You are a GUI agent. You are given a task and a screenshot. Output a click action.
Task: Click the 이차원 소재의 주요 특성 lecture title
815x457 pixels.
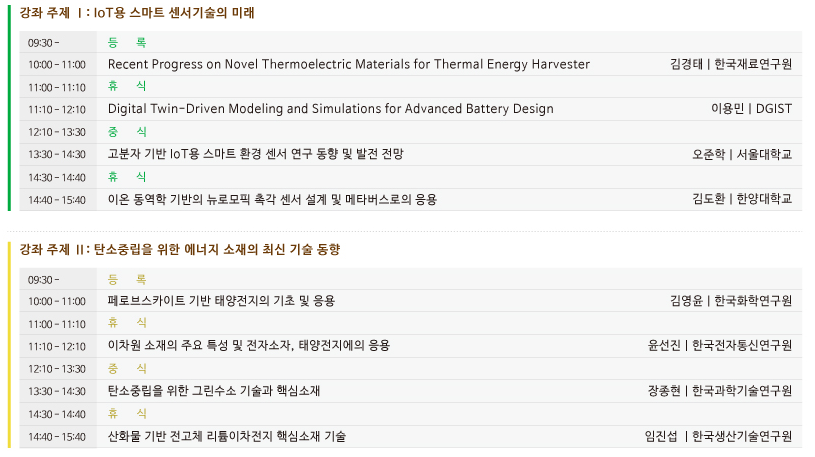[249, 346]
